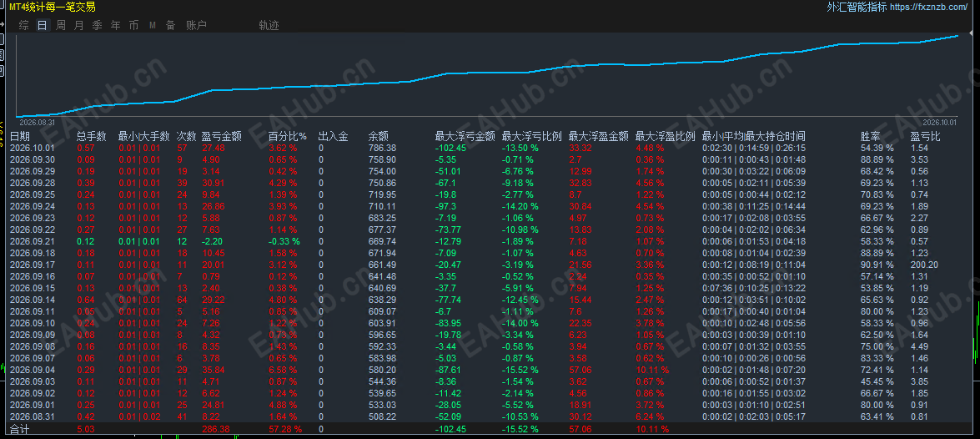
Task: Switch to the 账户 account tab
Action: click(x=196, y=26)
